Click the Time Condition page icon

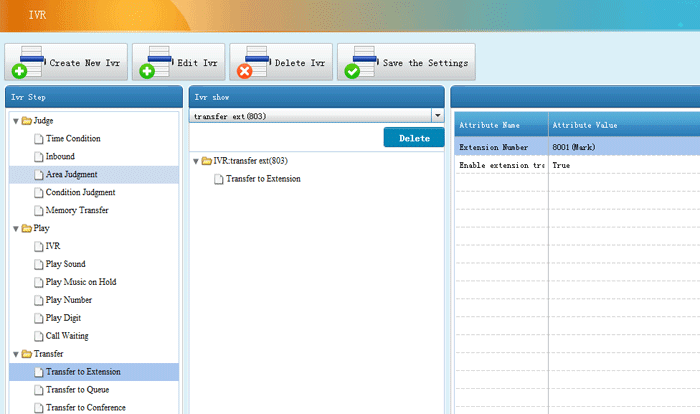tap(39, 139)
